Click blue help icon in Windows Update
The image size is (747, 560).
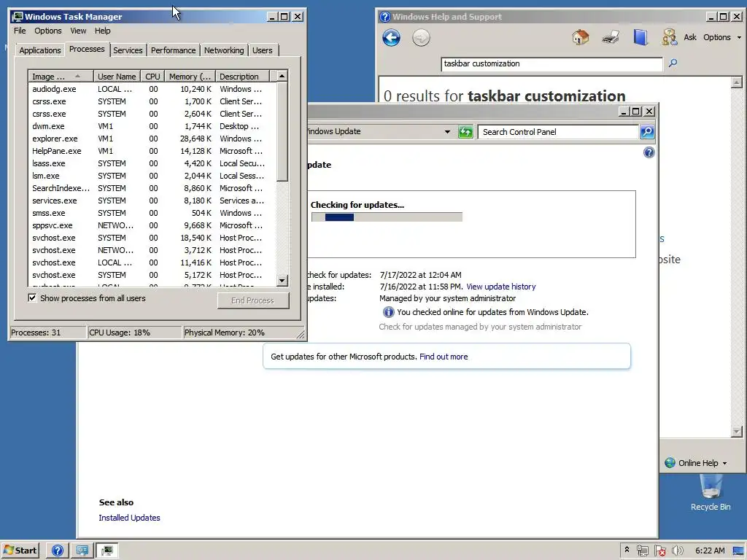point(649,152)
